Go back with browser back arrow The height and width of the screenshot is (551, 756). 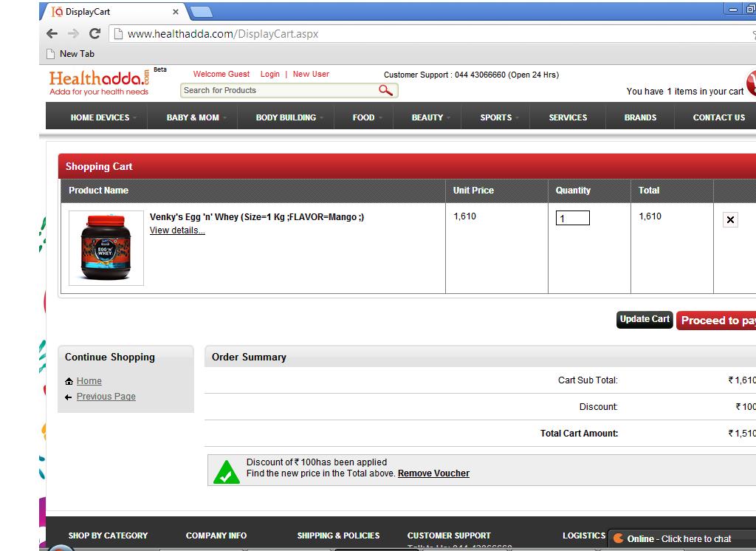point(52,33)
